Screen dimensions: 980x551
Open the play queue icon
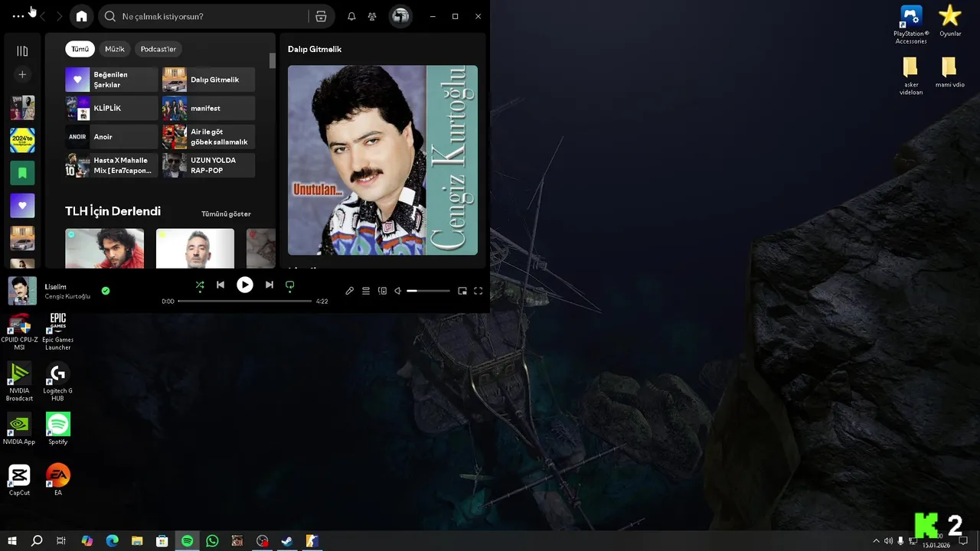click(x=366, y=291)
